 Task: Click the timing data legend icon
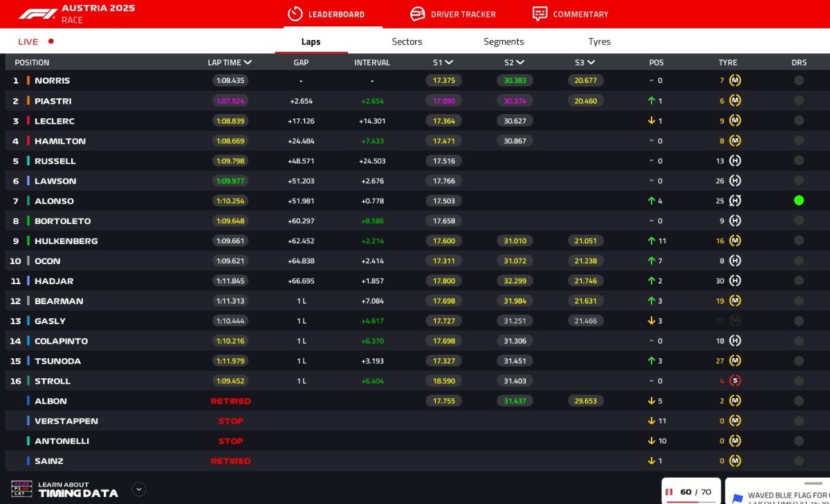pos(21,489)
